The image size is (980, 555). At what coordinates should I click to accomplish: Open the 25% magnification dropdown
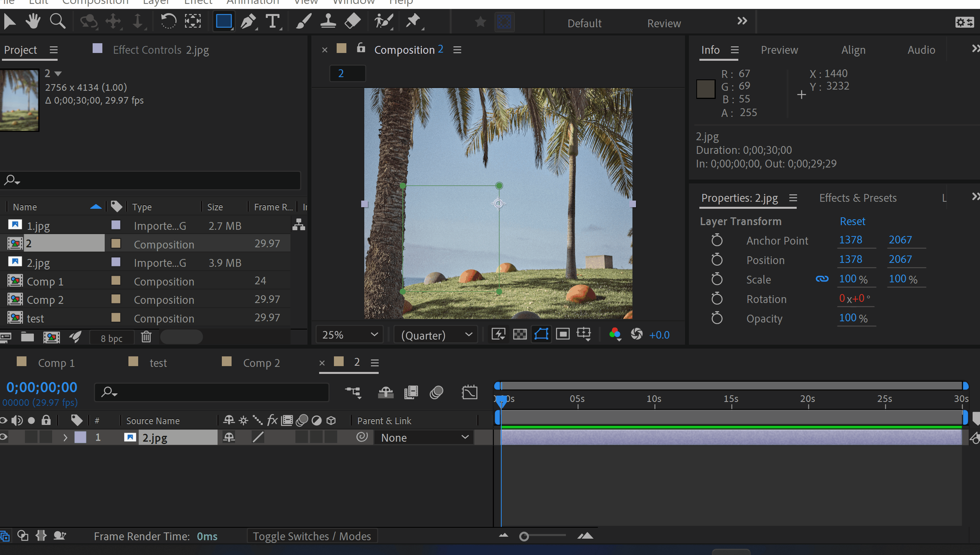coord(349,335)
